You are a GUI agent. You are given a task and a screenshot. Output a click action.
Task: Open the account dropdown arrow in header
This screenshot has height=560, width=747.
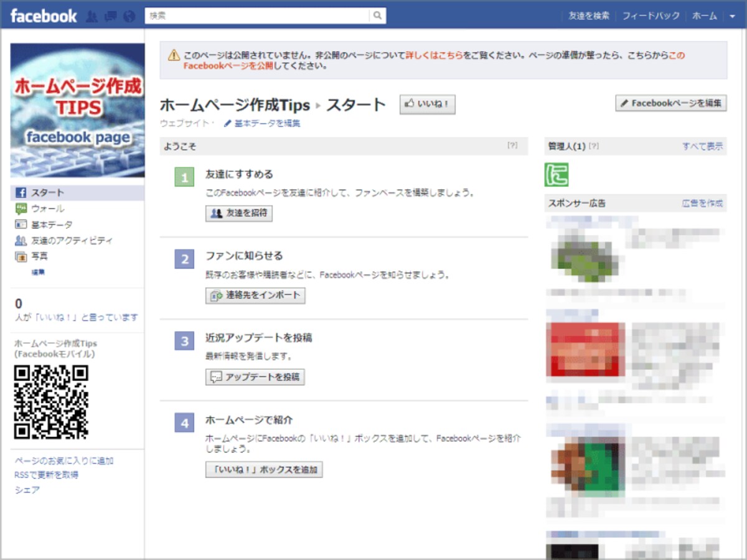[732, 16]
